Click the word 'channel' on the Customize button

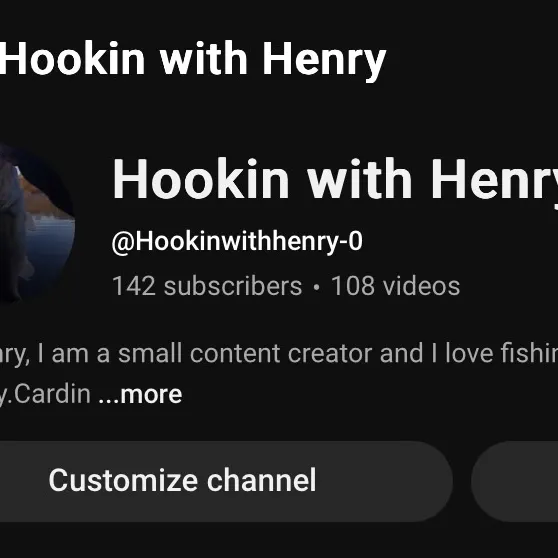click(262, 480)
